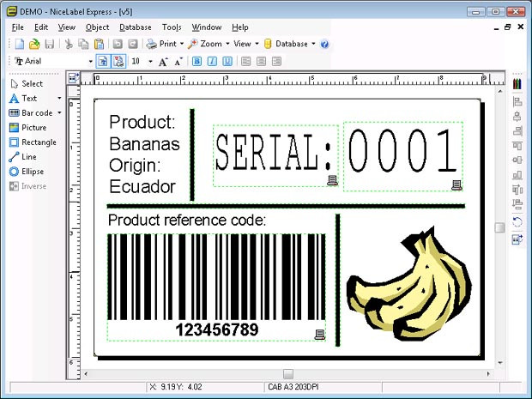Click the vertical scrollbar thumb

[499, 227]
